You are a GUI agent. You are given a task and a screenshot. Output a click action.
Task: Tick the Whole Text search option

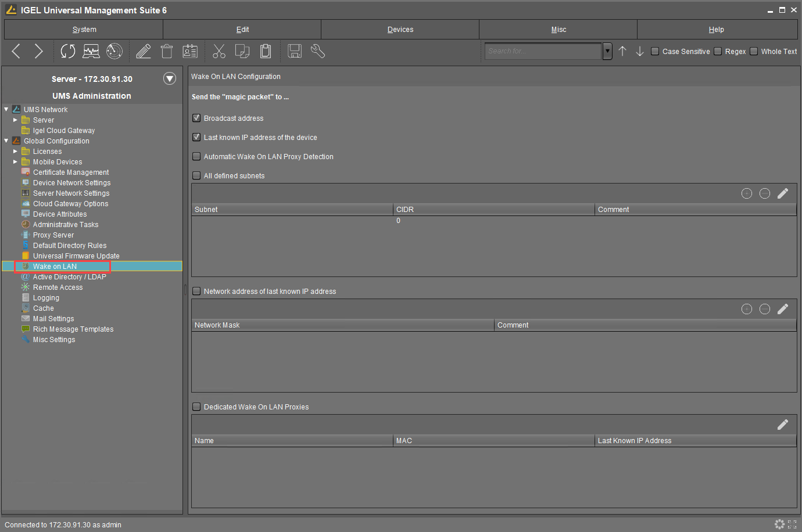[754, 52]
